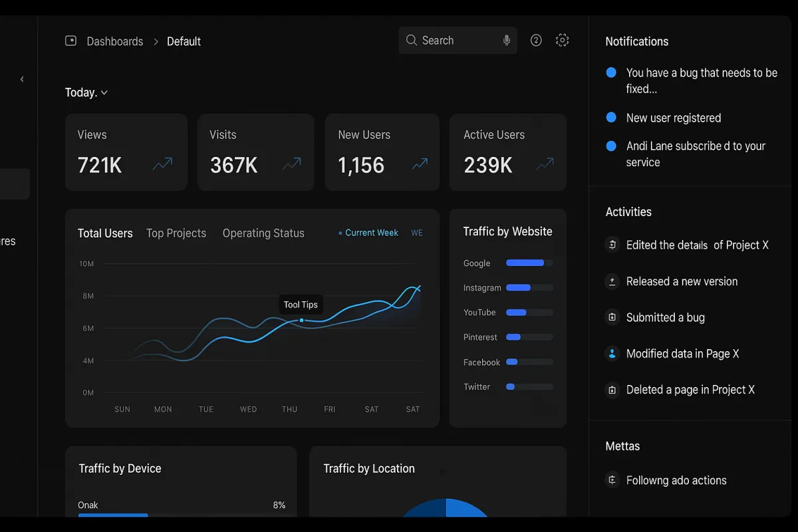Image resolution: width=798 pixels, height=532 pixels.
Task: Click the 'Traffic by Website' heading
Action: point(508,231)
